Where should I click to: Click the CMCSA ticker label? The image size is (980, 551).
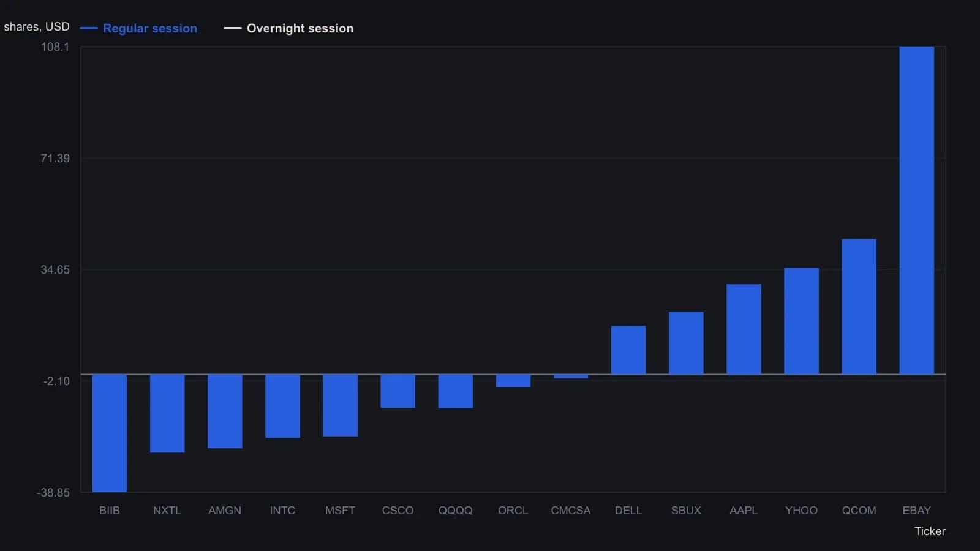571,511
